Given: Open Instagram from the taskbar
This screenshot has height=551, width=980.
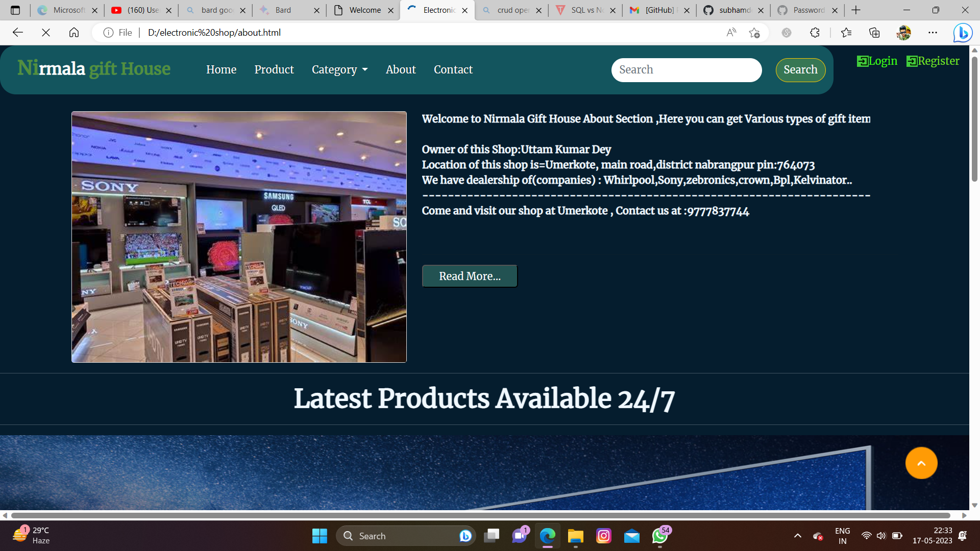Looking at the screenshot, I should 604,536.
